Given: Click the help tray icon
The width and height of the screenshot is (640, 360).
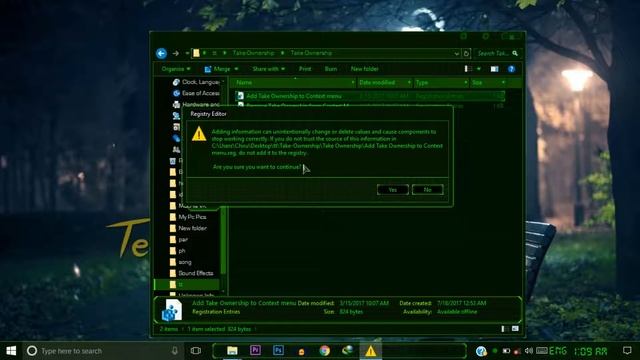Looking at the screenshot, I should (x=481, y=351).
